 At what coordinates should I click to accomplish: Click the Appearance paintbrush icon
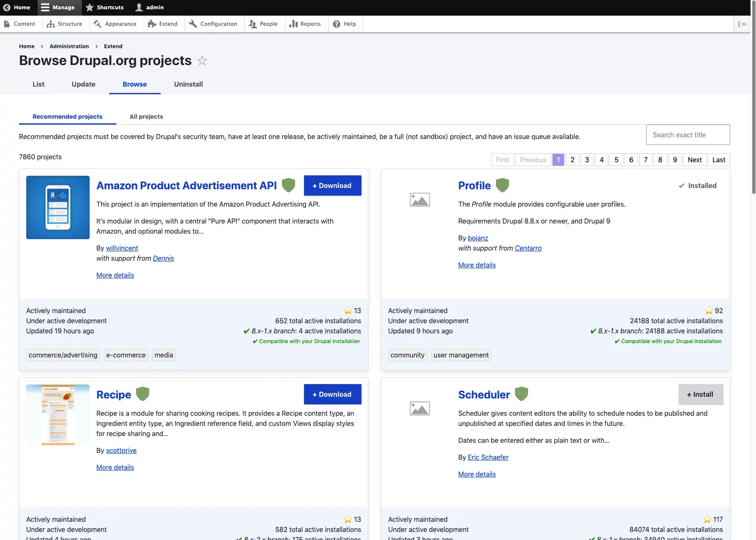pos(97,24)
